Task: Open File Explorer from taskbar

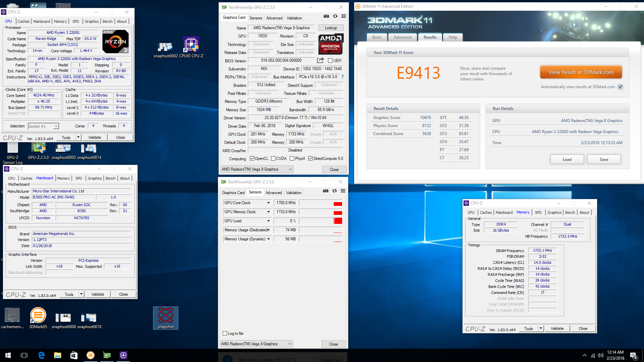Action: pyautogui.click(x=58, y=355)
